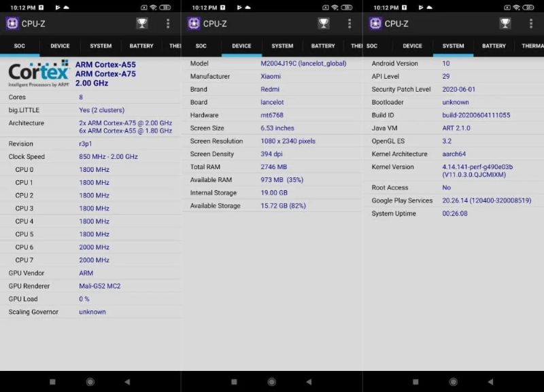Tap the home circle button in the left panel
Image resolution: width=544 pixels, height=392 pixels.
[90, 382]
